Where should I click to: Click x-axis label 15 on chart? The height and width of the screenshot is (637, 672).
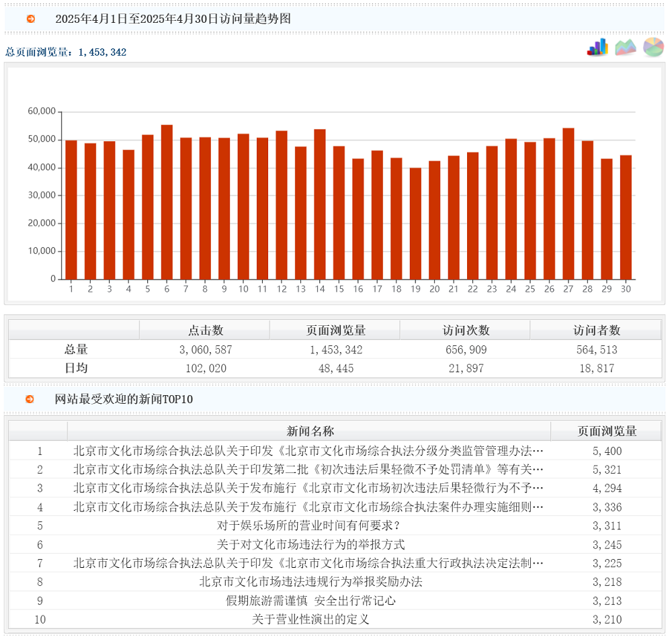point(339,289)
